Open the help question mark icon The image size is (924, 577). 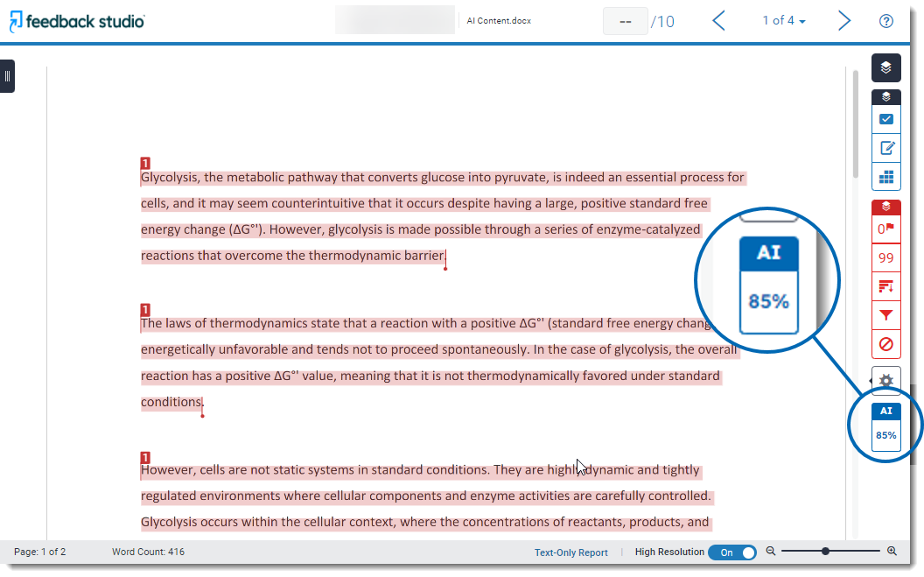pos(885,21)
